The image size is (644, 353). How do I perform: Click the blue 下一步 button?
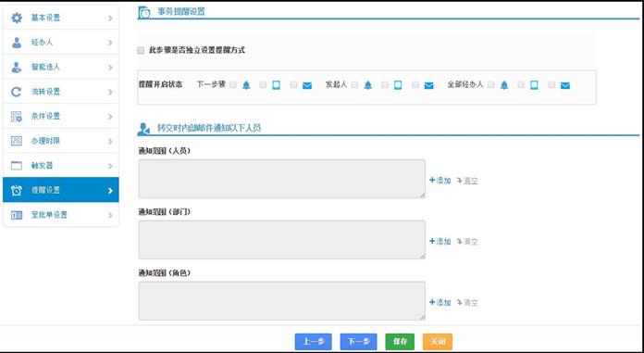point(359,342)
